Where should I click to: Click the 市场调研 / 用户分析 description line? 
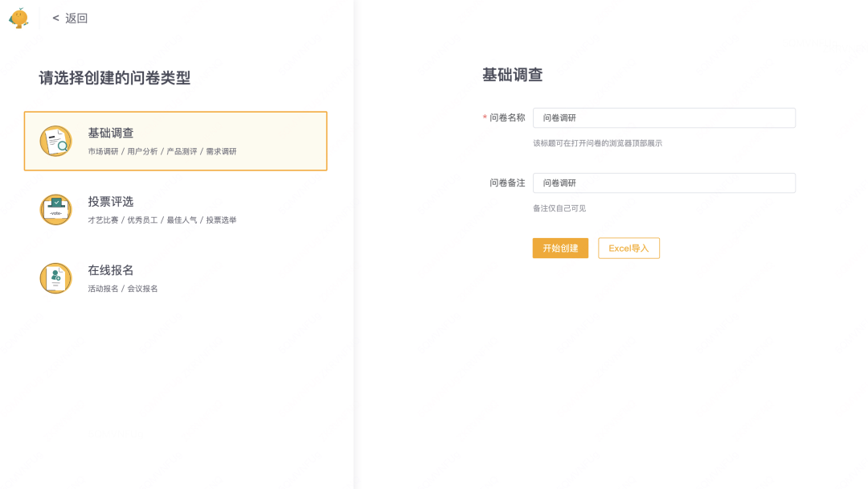[x=162, y=151]
